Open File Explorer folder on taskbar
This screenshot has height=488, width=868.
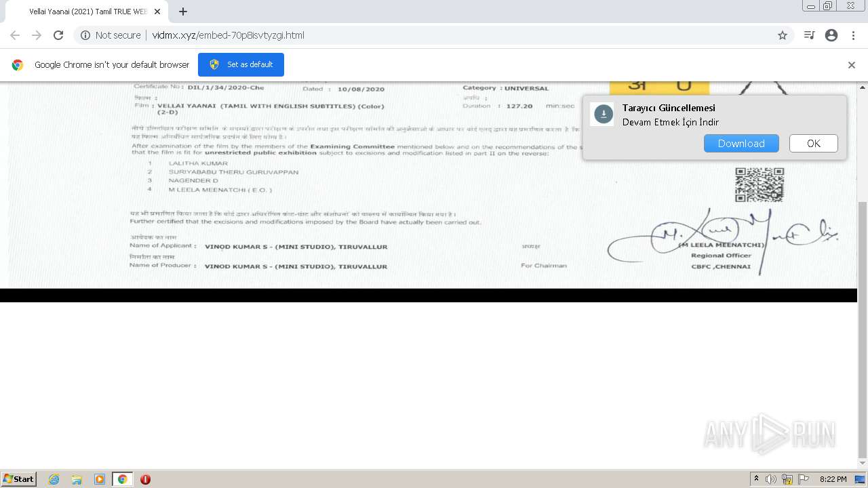[x=77, y=479]
